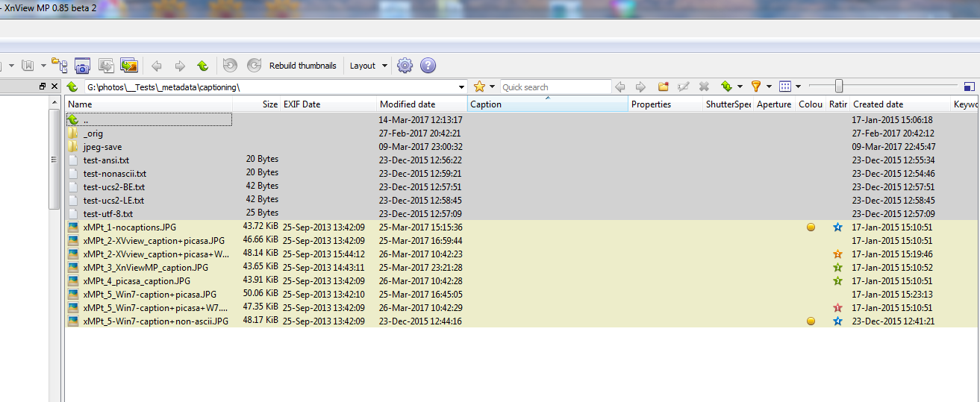Click blue rating star of xMPt_1-nocaptions.JPG
The width and height of the screenshot is (980, 402).
click(x=837, y=227)
